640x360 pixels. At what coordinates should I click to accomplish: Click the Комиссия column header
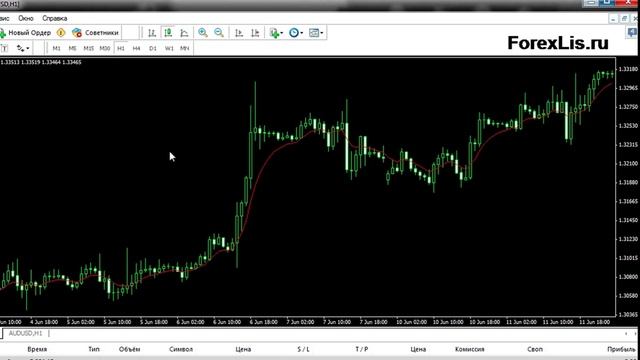point(469,349)
